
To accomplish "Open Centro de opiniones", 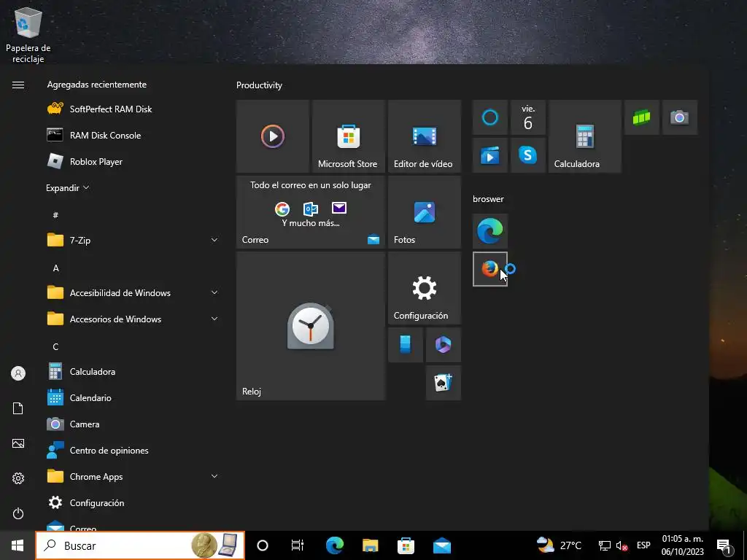I will point(133,450).
